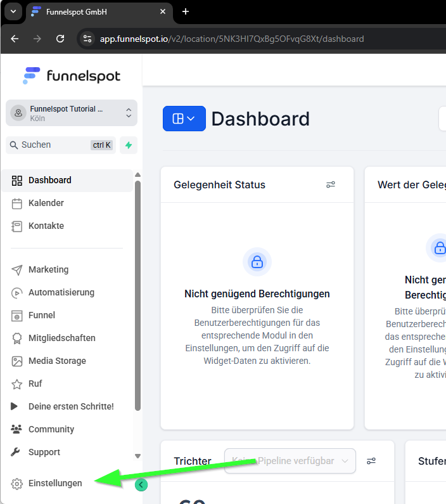
Task: Click the funnelspot logo
Action: (72, 76)
